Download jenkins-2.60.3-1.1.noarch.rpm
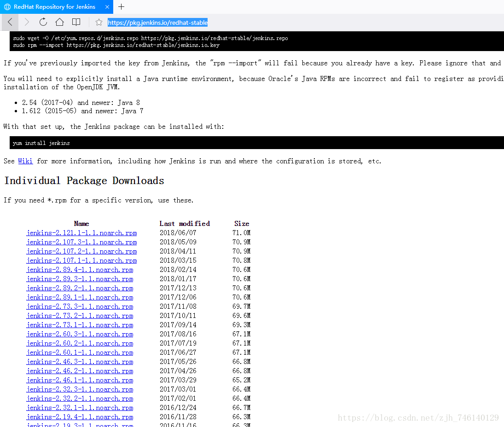Screen dimensions: 504x427 click(x=80, y=334)
